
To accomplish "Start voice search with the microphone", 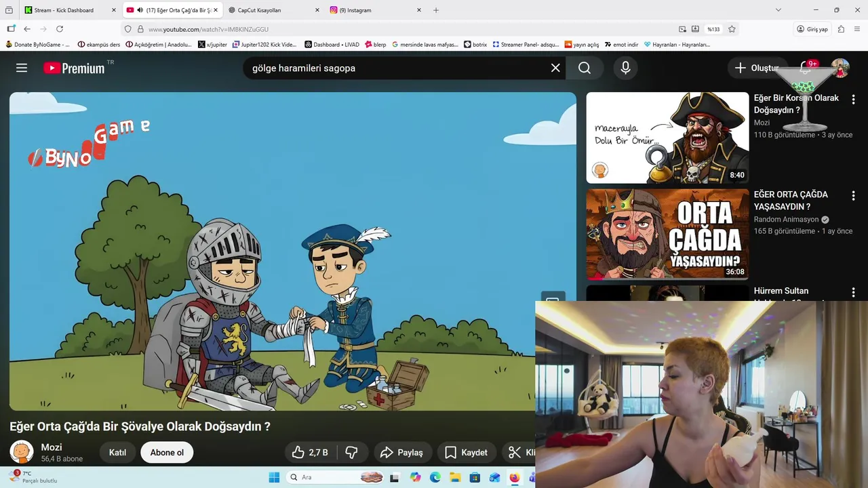I will click(x=625, y=68).
